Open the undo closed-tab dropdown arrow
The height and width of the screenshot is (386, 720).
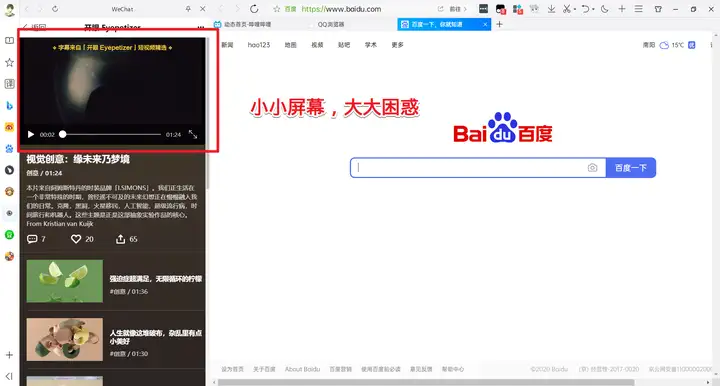coord(593,9)
